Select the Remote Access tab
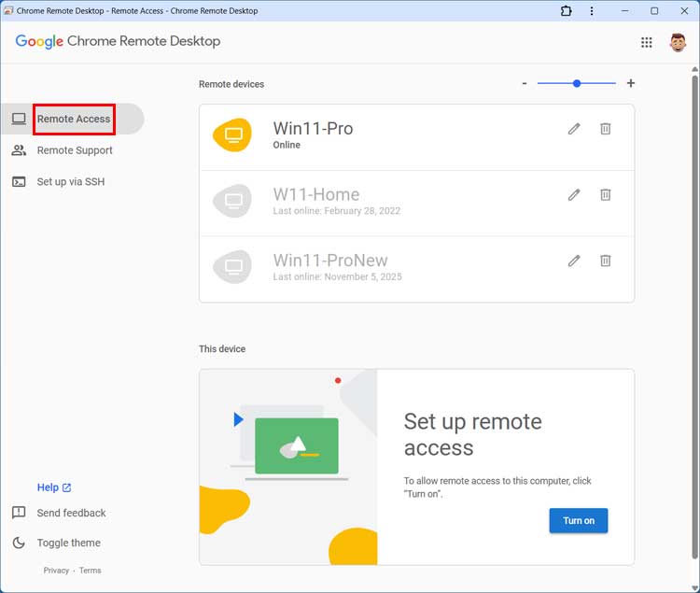 (73, 119)
